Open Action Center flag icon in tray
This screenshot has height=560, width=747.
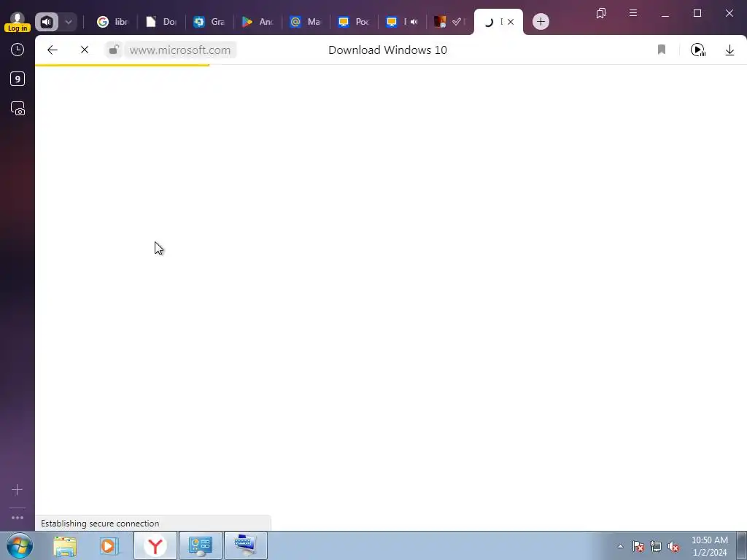tap(638, 546)
